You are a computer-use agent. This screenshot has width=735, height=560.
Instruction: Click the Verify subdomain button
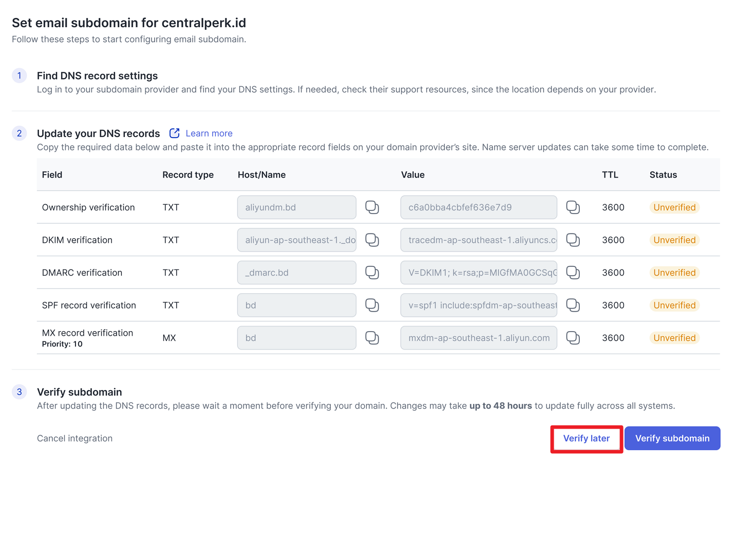tap(672, 438)
